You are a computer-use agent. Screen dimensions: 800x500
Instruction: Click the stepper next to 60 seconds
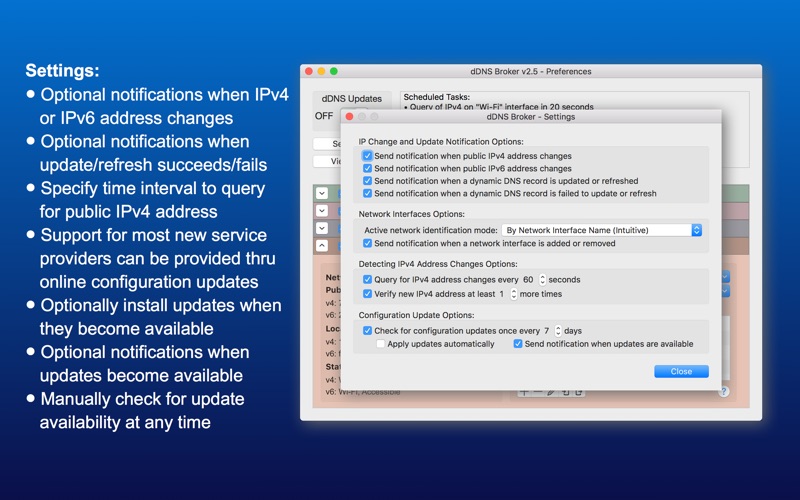point(542,280)
